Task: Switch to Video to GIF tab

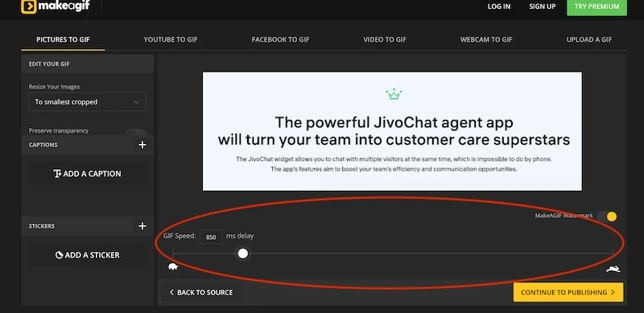Action: [x=385, y=40]
